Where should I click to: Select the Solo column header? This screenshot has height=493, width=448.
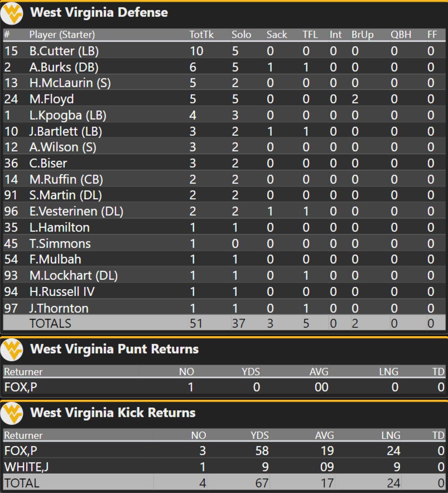(x=241, y=35)
